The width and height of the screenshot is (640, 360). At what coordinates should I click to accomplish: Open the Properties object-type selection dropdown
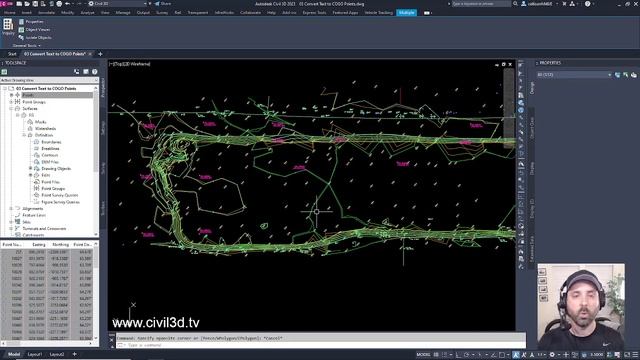[574, 75]
